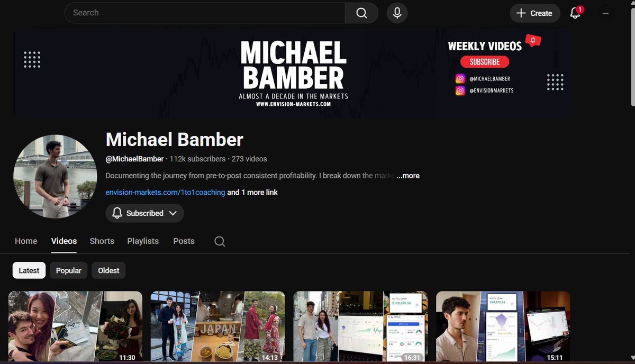Open the 15:11 video thumbnail
The image size is (635, 364).
(503, 327)
